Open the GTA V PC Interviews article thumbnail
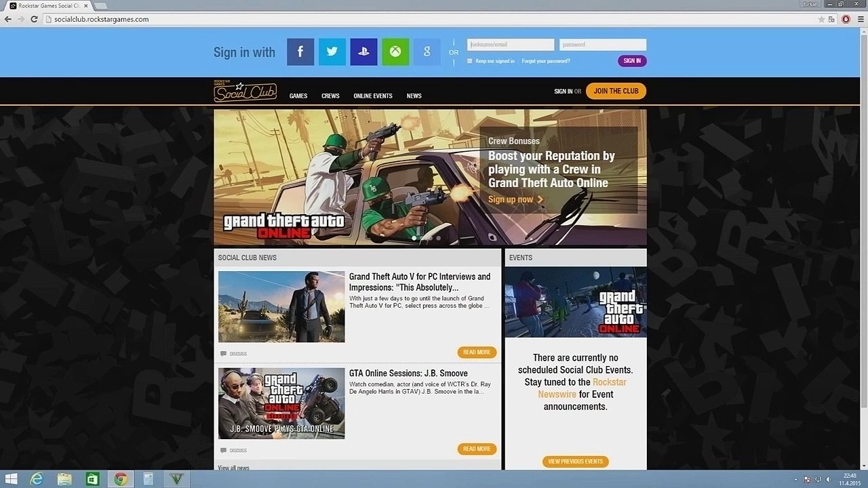 pos(281,307)
